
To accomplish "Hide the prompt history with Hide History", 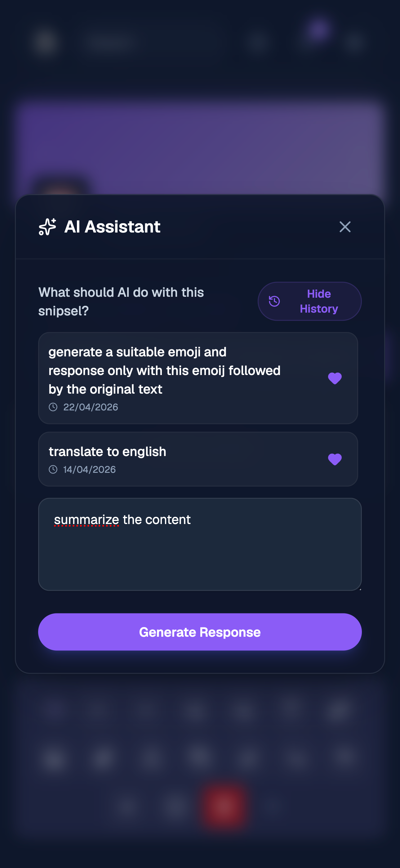I will [x=309, y=301].
